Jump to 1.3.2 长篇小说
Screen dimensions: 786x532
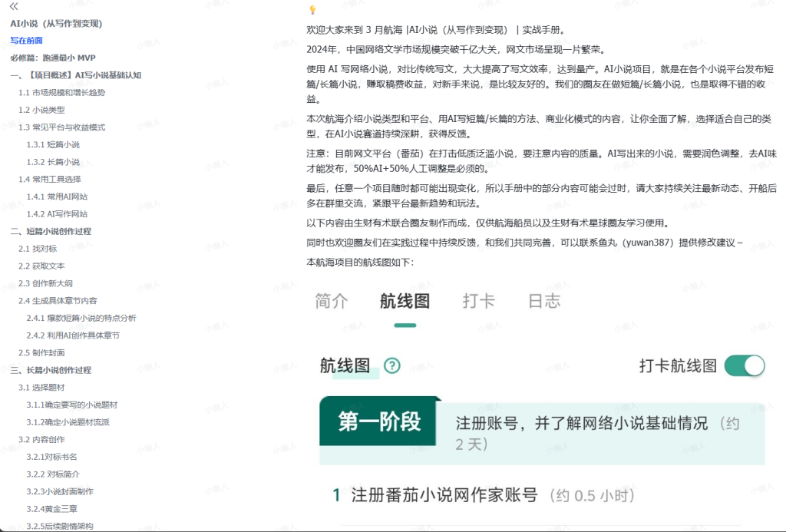53,162
